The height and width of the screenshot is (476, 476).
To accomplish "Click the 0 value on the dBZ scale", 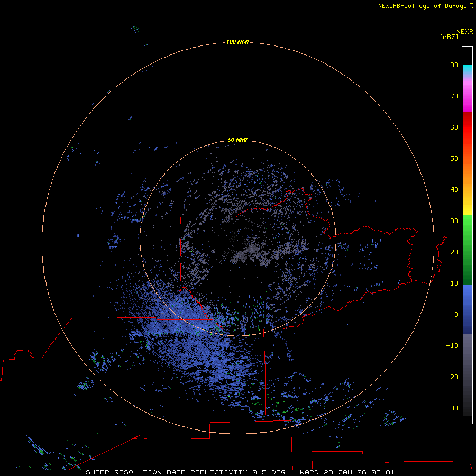I will pyautogui.click(x=456, y=315).
